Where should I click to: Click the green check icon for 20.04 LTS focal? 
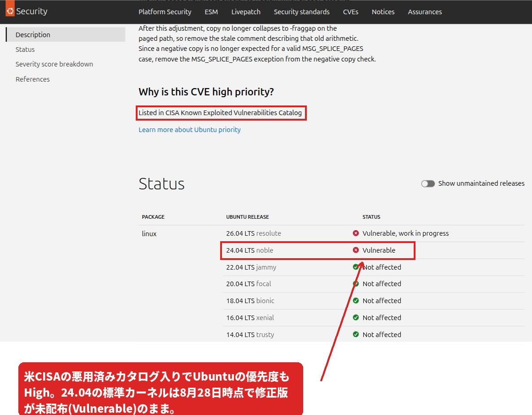click(x=355, y=284)
